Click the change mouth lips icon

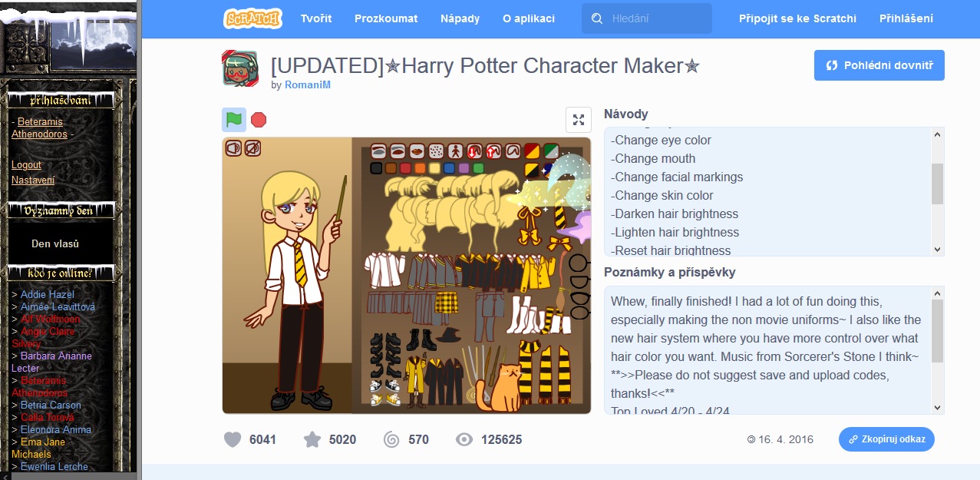click(x=417, y=151)
